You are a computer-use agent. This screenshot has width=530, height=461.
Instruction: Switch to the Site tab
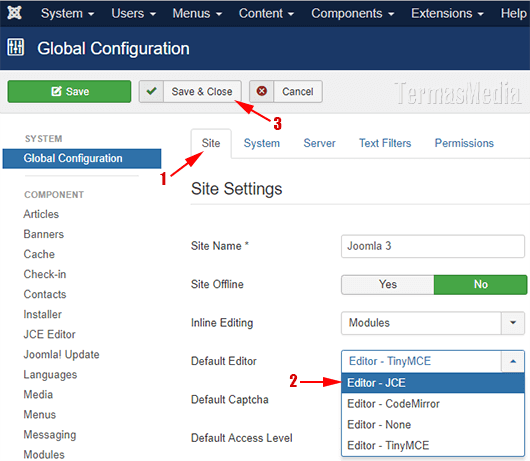(211, 143)
